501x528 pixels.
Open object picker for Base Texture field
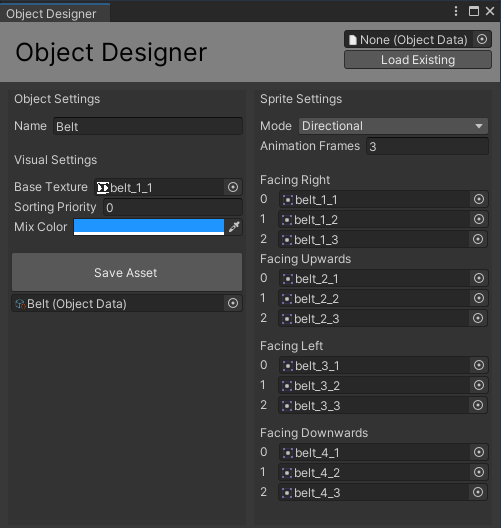point(233,187)
